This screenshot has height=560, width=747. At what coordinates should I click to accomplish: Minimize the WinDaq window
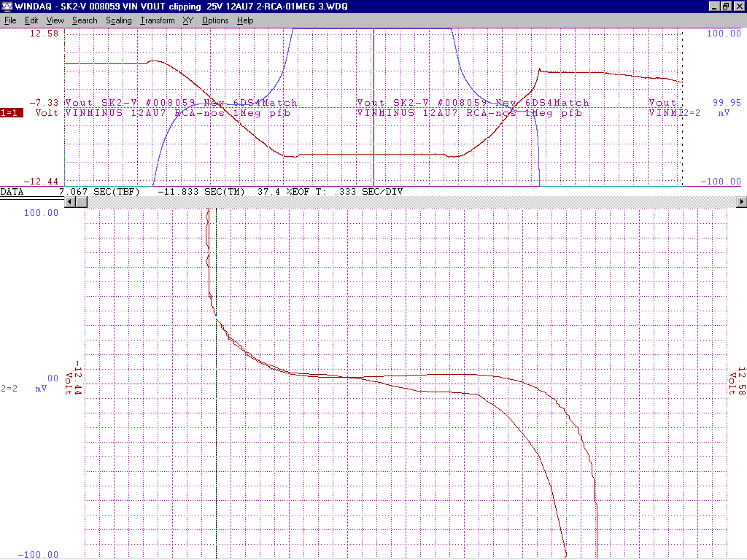[714, 6]
